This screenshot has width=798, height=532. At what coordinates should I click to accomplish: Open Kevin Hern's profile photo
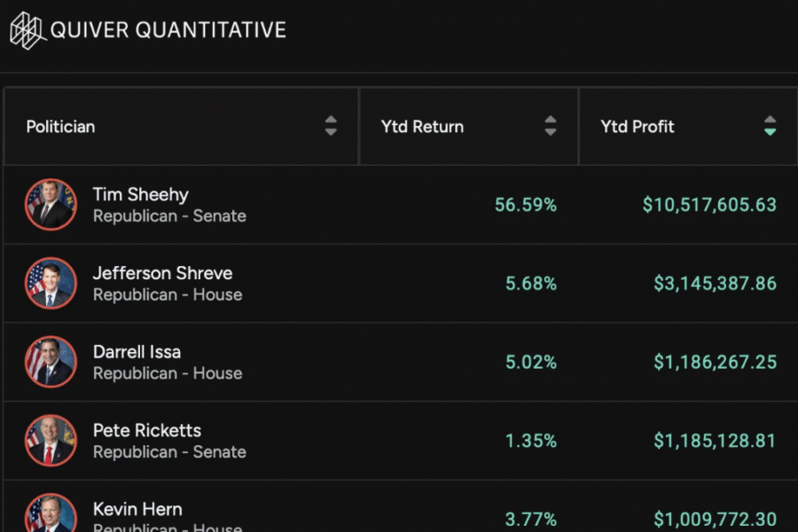coord(51,514)
